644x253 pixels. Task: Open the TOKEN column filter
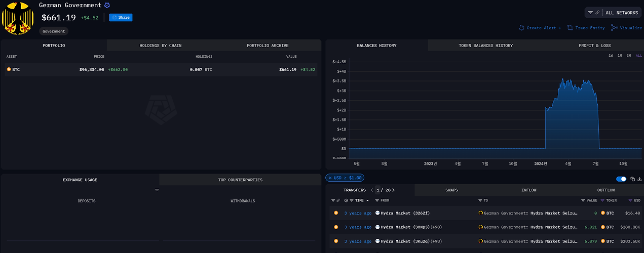[x=602, y=200]
